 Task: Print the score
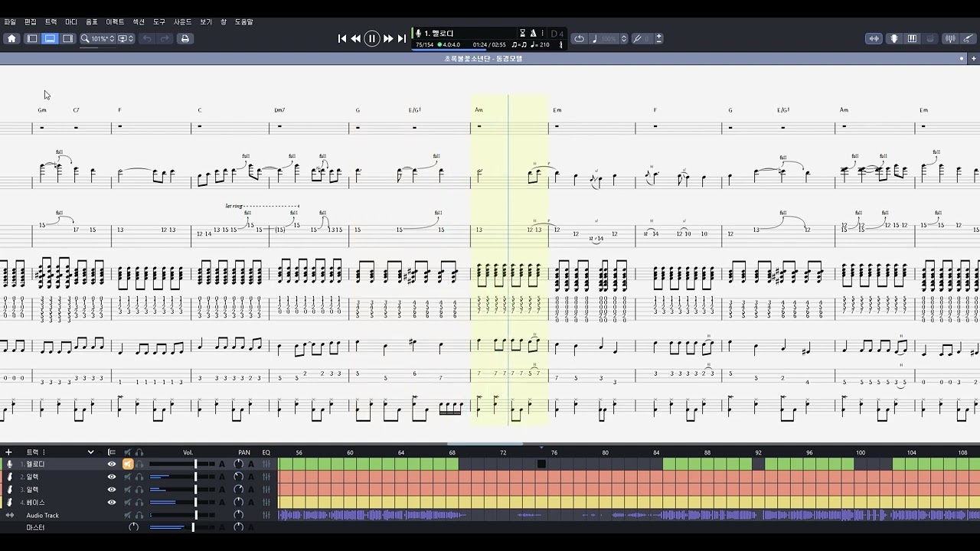(185, 38)
